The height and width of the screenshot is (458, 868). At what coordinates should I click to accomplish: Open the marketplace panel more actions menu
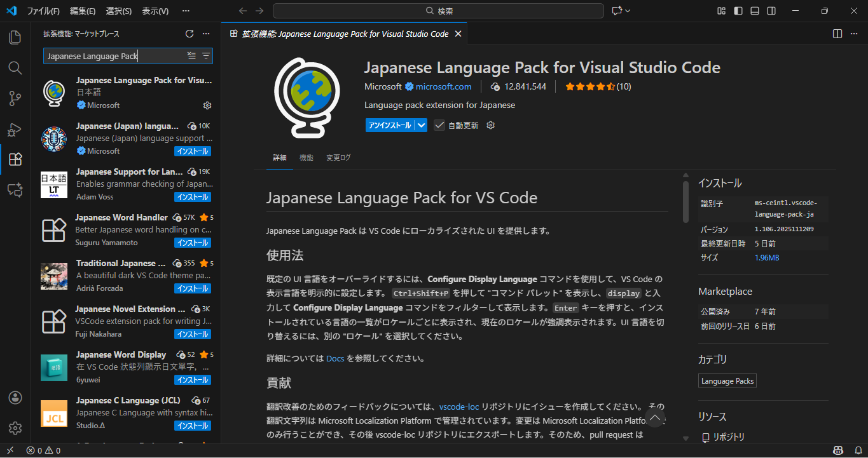pyautogui.click(x=205, y=34)
